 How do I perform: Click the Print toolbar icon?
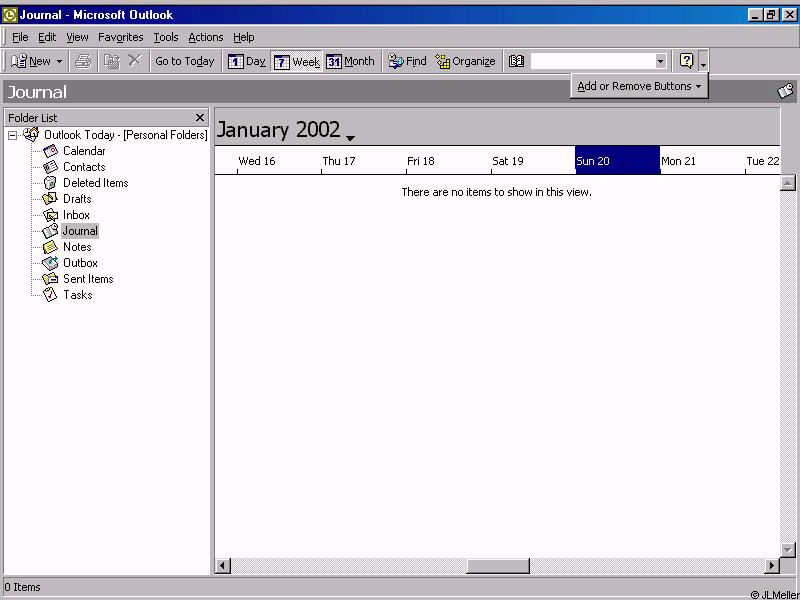(83, 61)
